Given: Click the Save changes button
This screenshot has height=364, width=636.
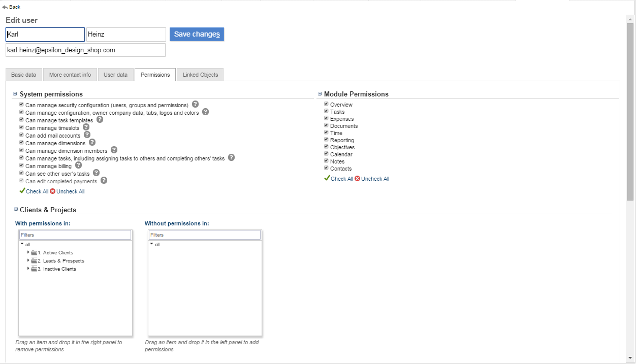Looking at the screenshot, I should click(x=197, y=35).
